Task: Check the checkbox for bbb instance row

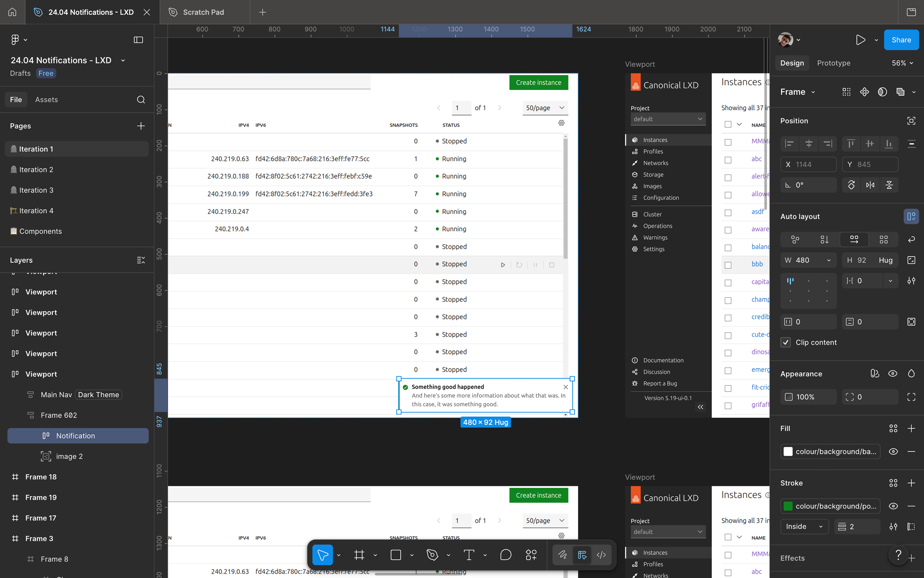Action: (728, 265)
